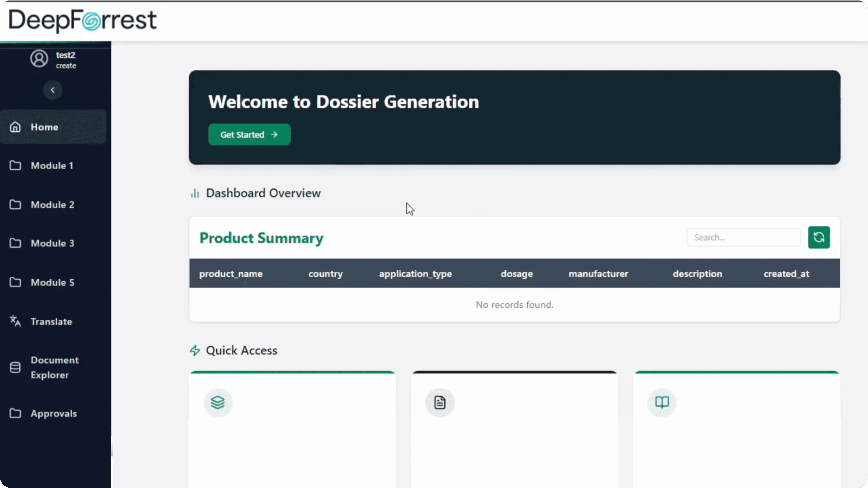This screenshot has height=488, width=868.
Task: Click the Home house icon in the sidebar
Action: (x=15, y=127)
